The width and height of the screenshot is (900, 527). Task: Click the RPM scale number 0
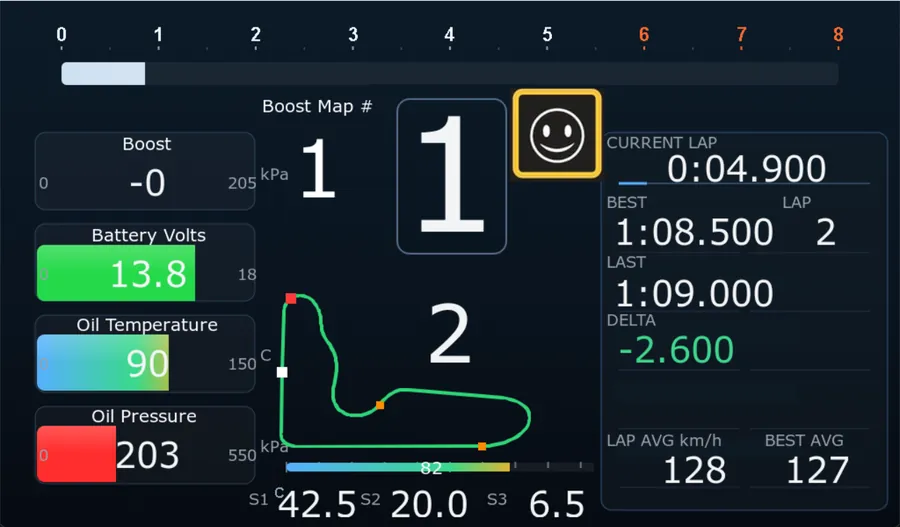coord(61,34)
